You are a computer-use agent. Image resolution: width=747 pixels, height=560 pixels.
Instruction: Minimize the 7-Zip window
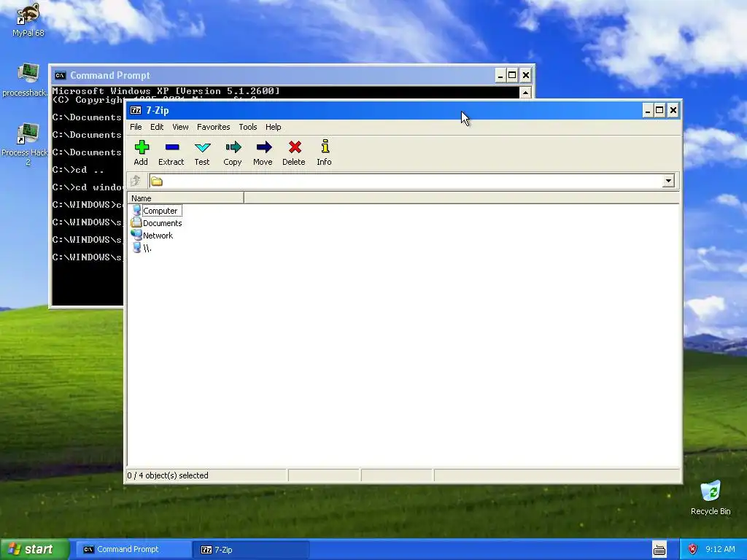pyautogui.click(x=648, y=111)
